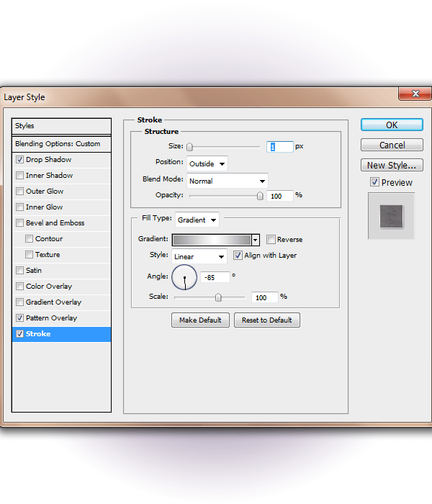The height and width of the screenshot is (504, 432).
Task: Click the Angle value field
Action: pos(215,277)
